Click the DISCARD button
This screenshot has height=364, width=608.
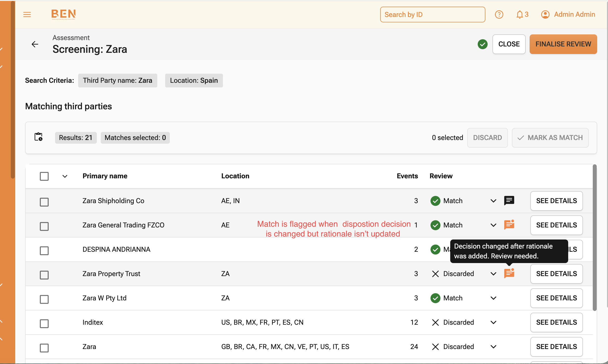click(488, 138)
